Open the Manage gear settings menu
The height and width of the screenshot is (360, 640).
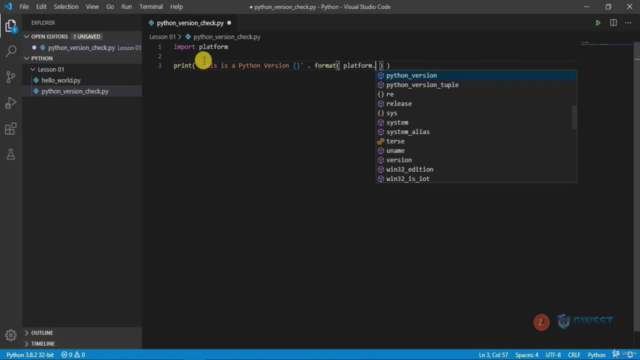coord(11,335)
